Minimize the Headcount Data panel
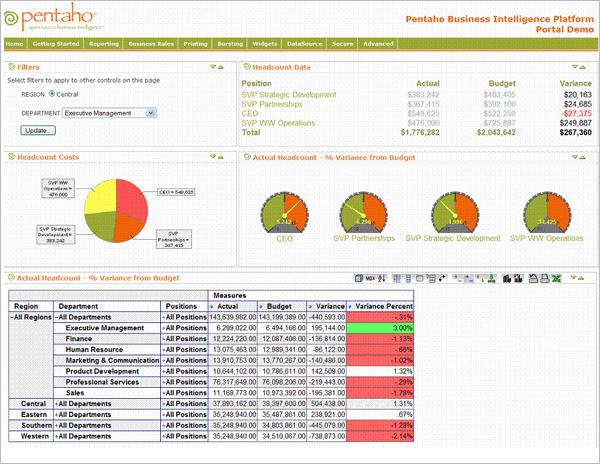 (574, 67)
